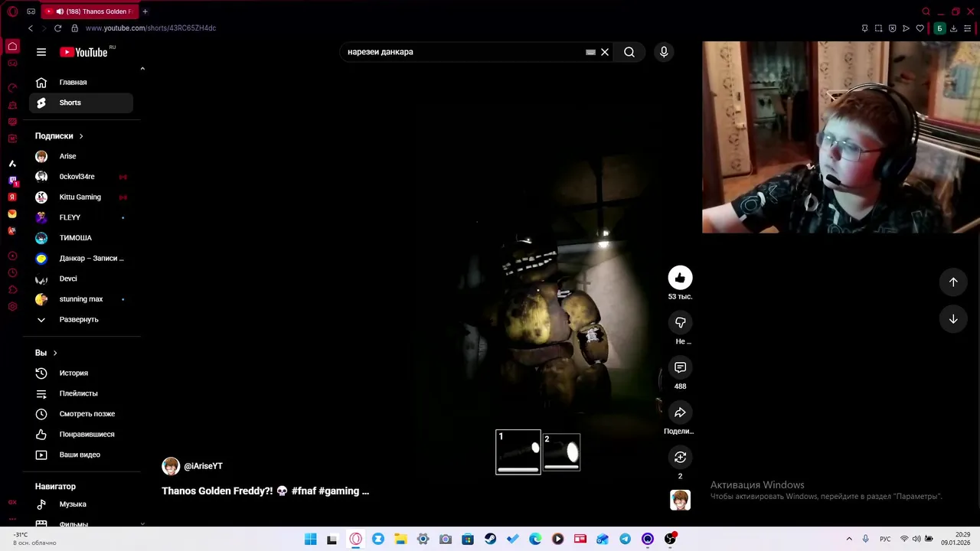980x551 pixels.
Task: Click the sidebar scroll-up arrow
Action: click(142, 69)
